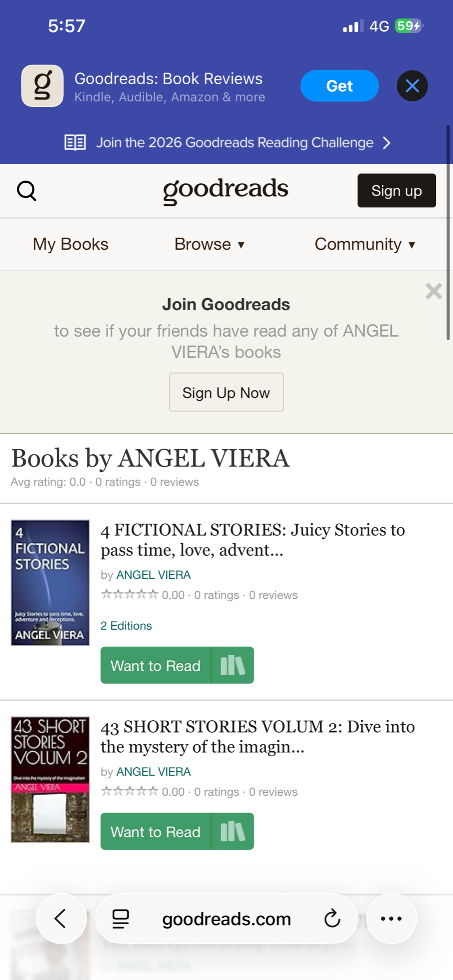Go to My Books tab
453x980 pixels.
71,244
